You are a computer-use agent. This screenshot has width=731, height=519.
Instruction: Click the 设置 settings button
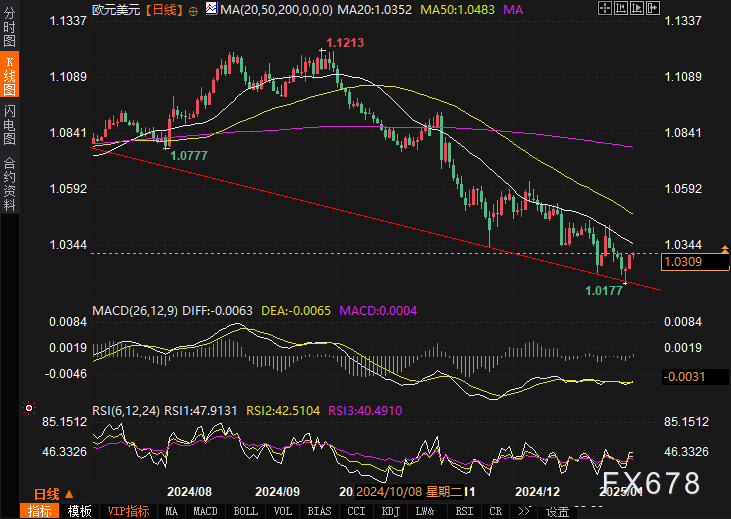[558, 512]
